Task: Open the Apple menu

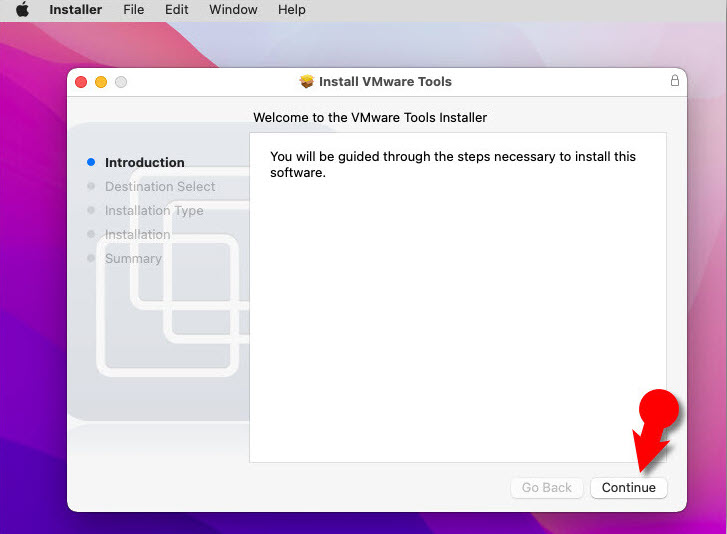Action: (22, 10)
